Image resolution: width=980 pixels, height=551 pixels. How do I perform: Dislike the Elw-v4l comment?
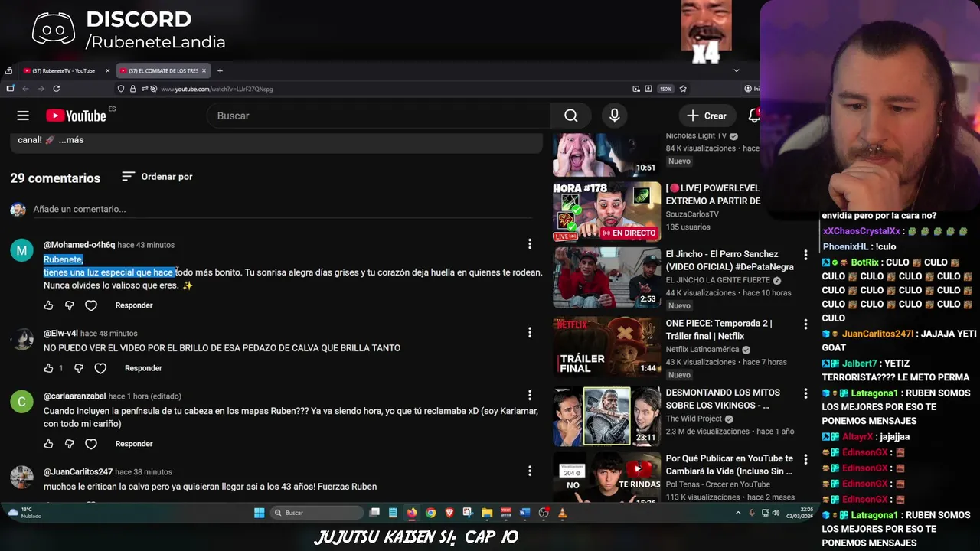(x=79, y=368)
